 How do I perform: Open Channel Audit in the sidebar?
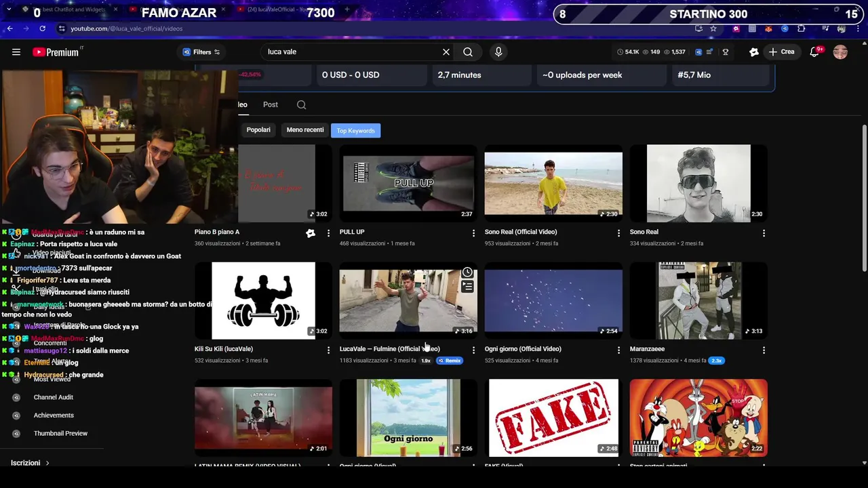coord(53,397)
